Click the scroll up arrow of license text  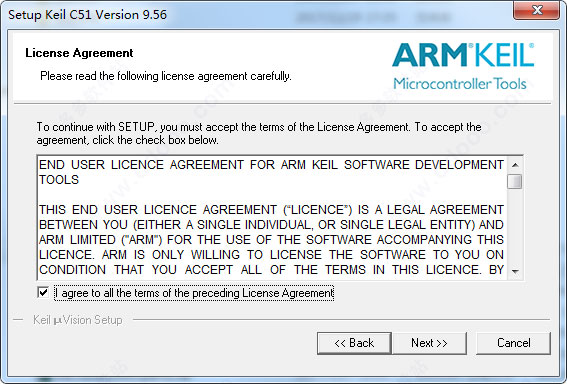click(515, 165)
